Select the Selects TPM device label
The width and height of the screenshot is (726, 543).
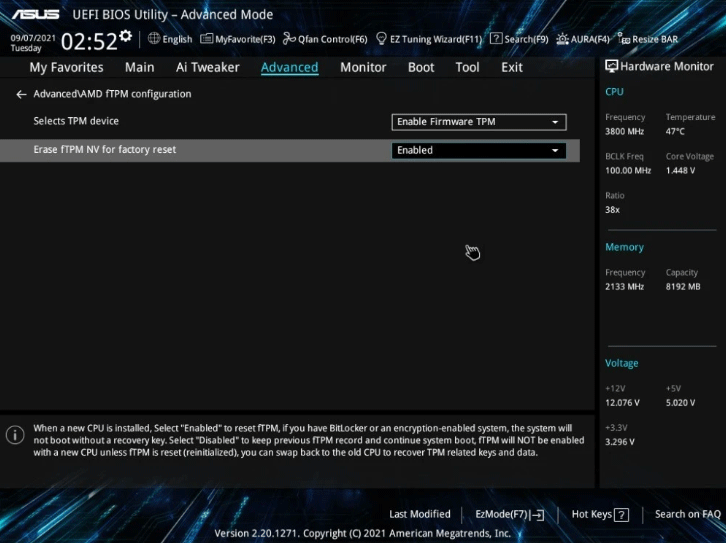pos(76,121)
